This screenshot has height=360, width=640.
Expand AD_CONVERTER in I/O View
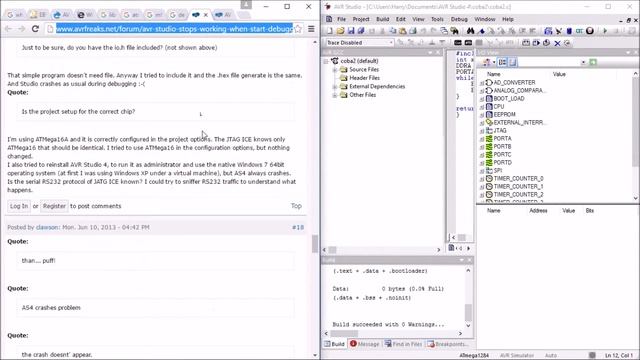[482, 82]
